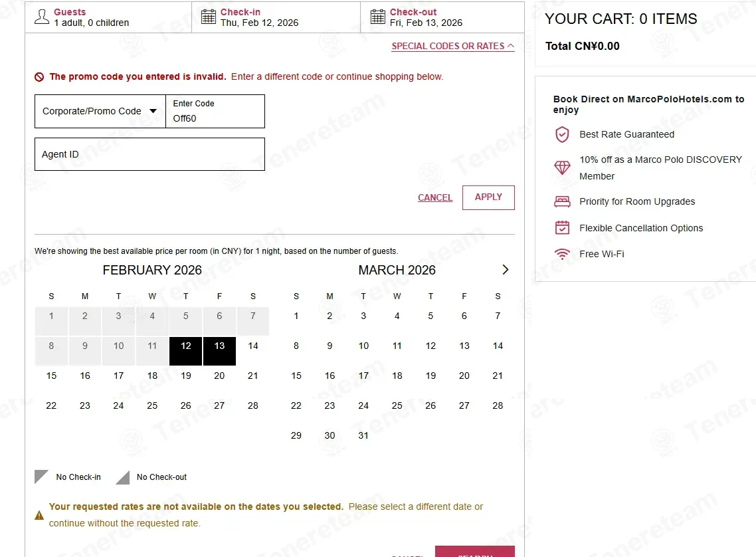Screen dimensions: 756x557
Task: Click the No Check-in legend marker
Action: coord(41,477)
